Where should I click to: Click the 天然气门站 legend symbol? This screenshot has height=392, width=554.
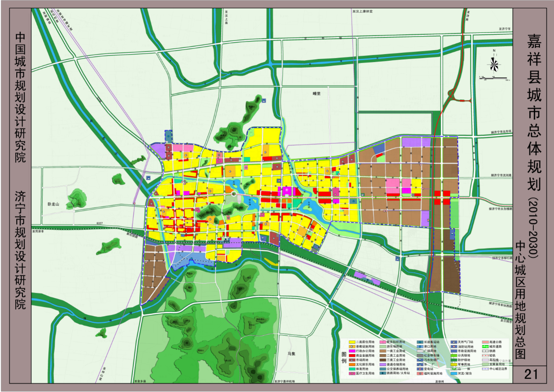[454, 342]
